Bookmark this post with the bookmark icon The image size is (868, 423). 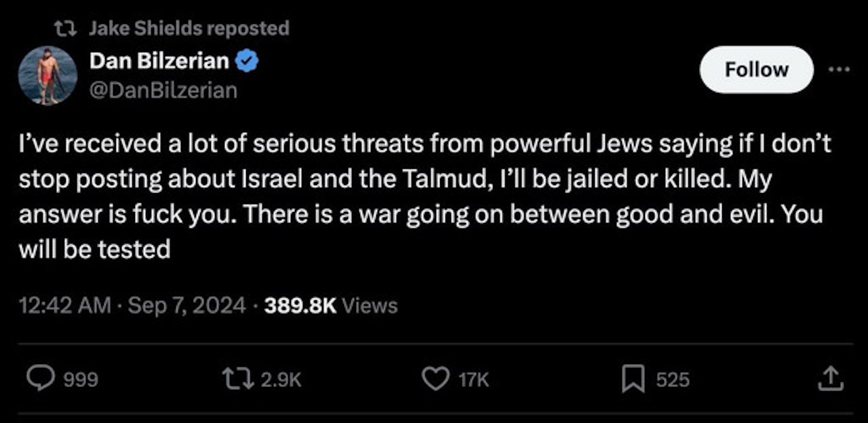tap(633, 379)
